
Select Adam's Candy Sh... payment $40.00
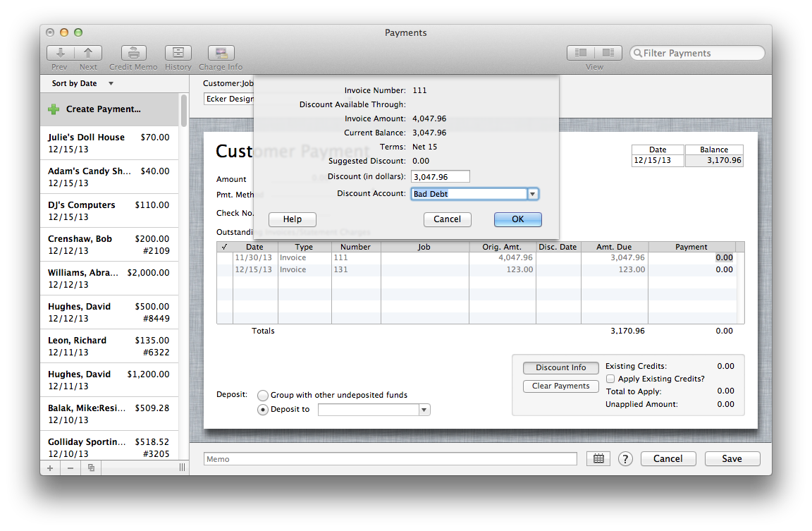(109, 177)
